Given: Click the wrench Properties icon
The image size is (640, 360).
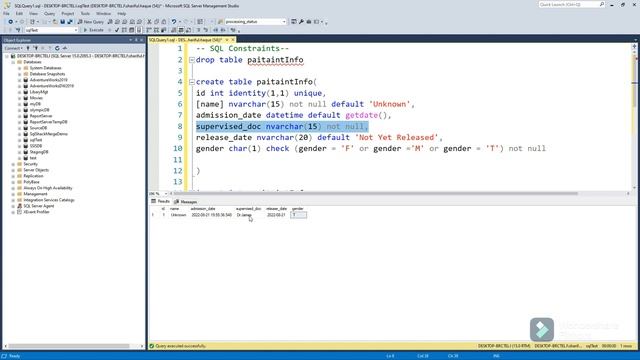Looking at the screenshot, I should point(301,22).
